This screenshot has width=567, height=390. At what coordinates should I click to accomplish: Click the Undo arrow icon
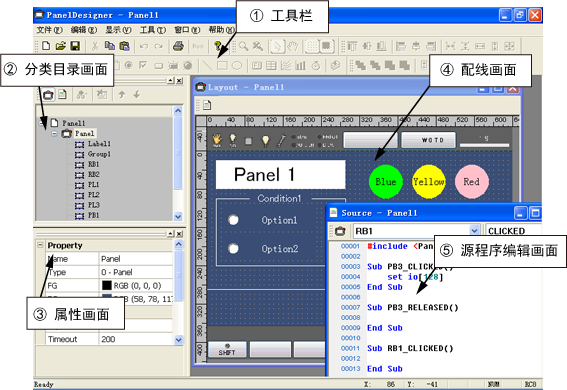144,46
